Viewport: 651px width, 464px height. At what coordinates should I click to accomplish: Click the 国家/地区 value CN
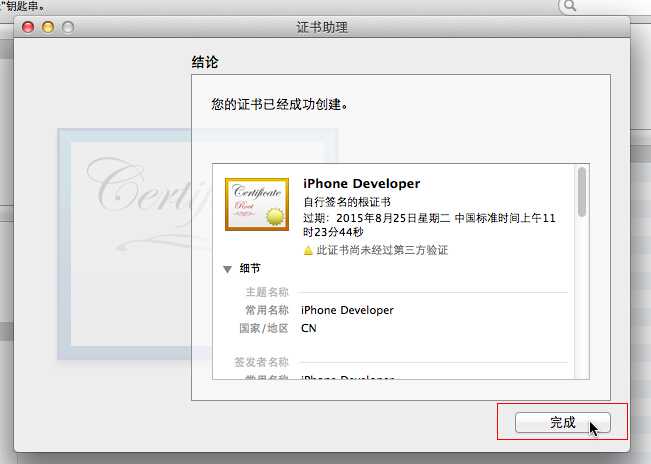308,328
